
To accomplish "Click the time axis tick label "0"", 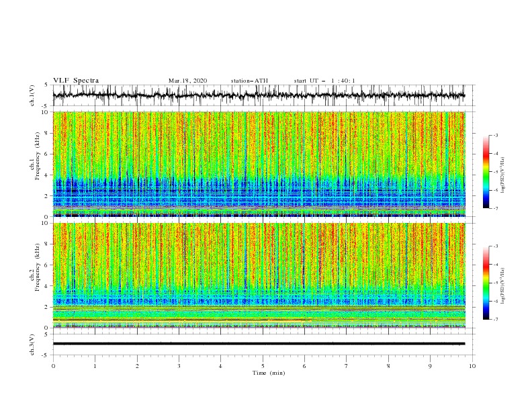I will point(53,366).
